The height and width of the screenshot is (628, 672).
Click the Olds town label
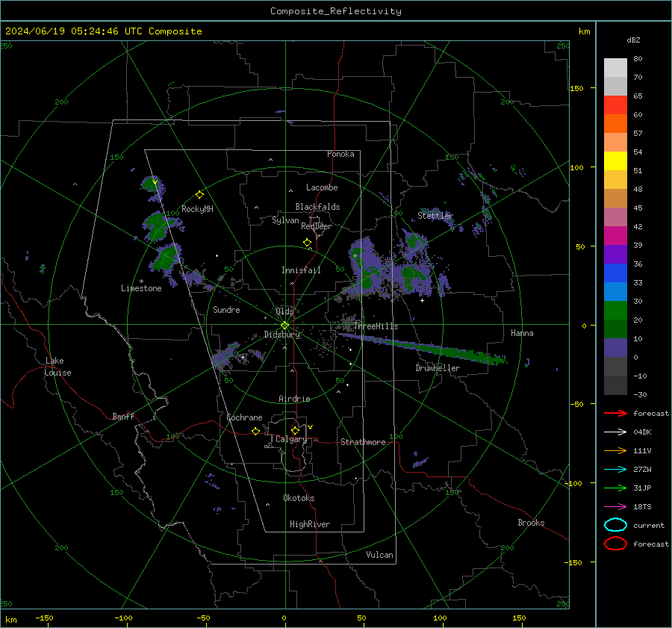coord(284,311)
